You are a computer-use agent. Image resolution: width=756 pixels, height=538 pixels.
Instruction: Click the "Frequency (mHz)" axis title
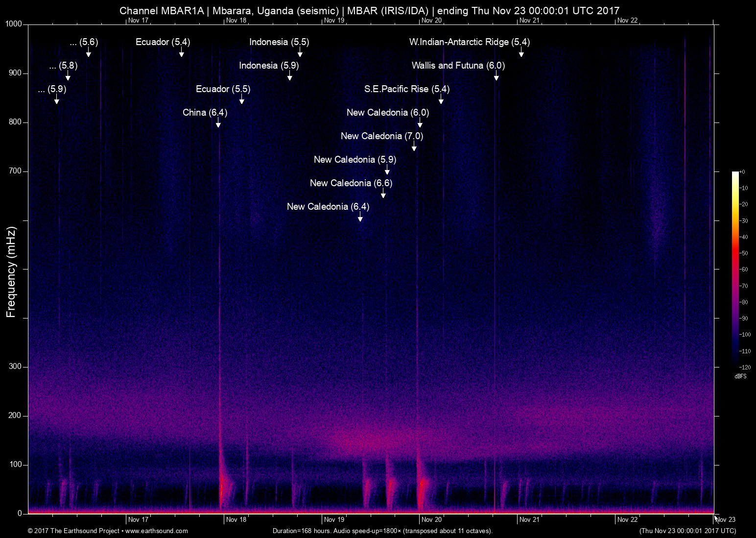(x=11, y=272)
